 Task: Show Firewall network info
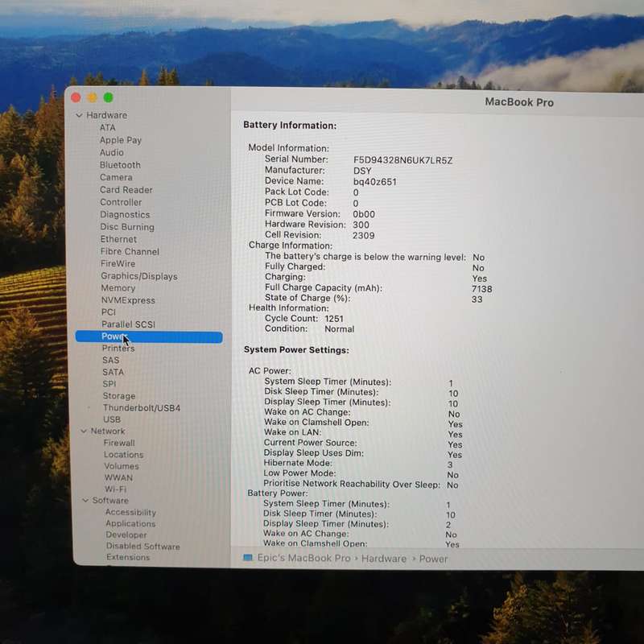point(119,443)
